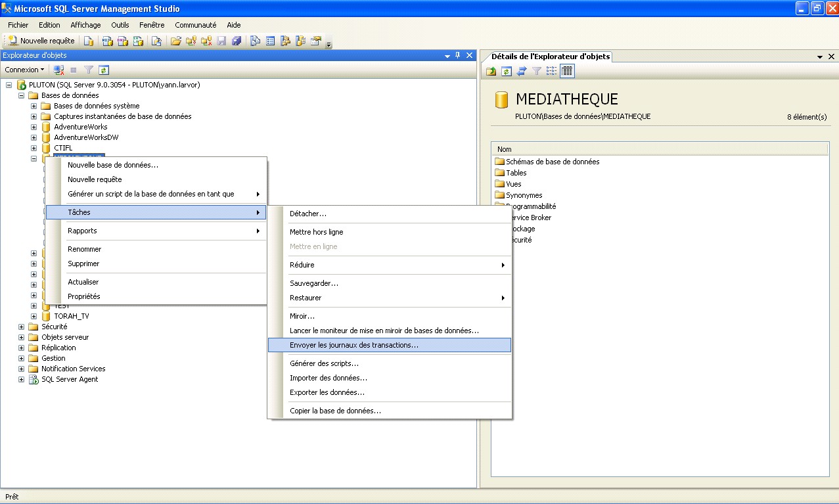Collapse the PLUTON server node
Screen dimensions: 839x504
click(x=9, y=85)
